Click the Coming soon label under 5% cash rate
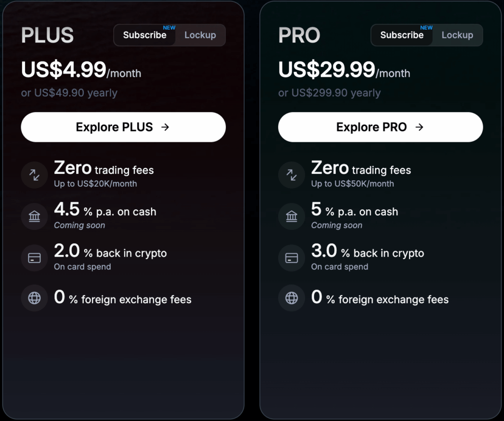The image size is (504, 421). tap(337, 226)
